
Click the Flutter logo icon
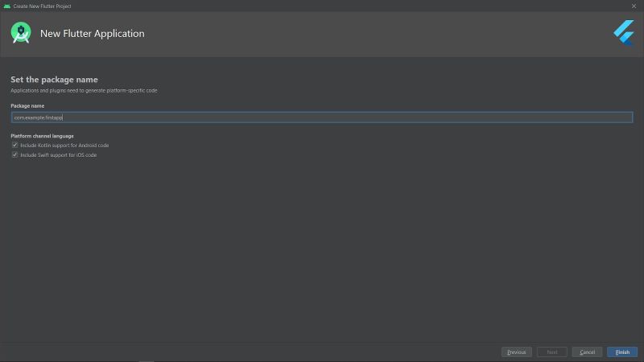coord(624,33)
